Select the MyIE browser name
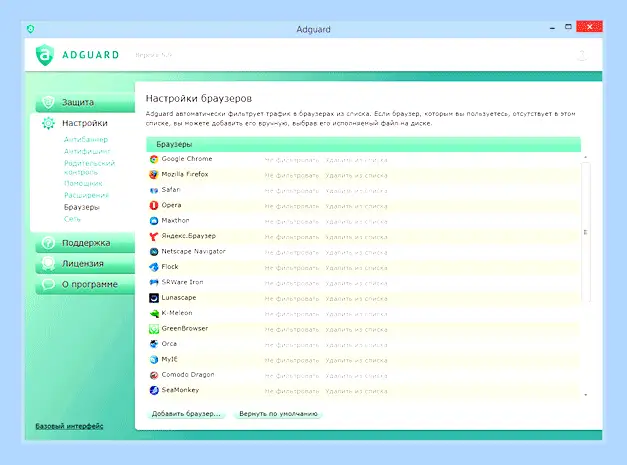Image resolution: width=627 pixels, height=465 pixels. (x=170, y=359)
